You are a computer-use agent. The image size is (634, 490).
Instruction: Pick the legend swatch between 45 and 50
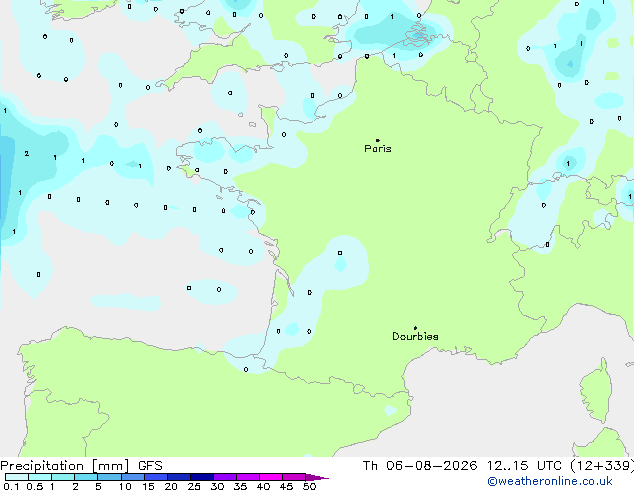[x=294, y=477]
